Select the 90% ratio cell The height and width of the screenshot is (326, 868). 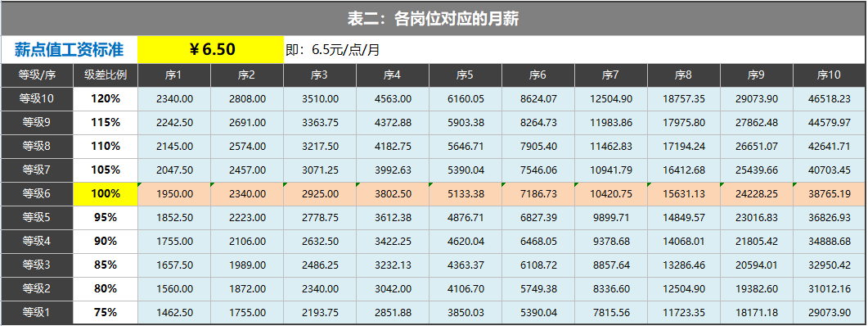coord(106,242)
